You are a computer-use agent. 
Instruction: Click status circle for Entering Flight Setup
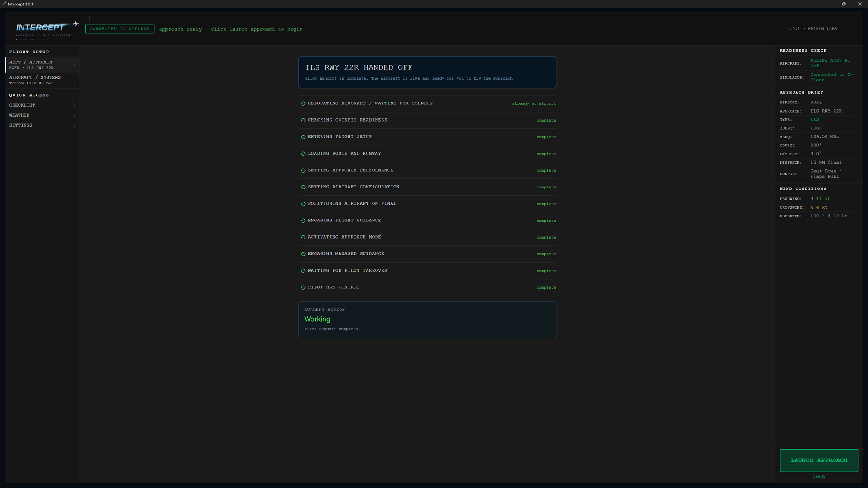click(x=303, y=137)
